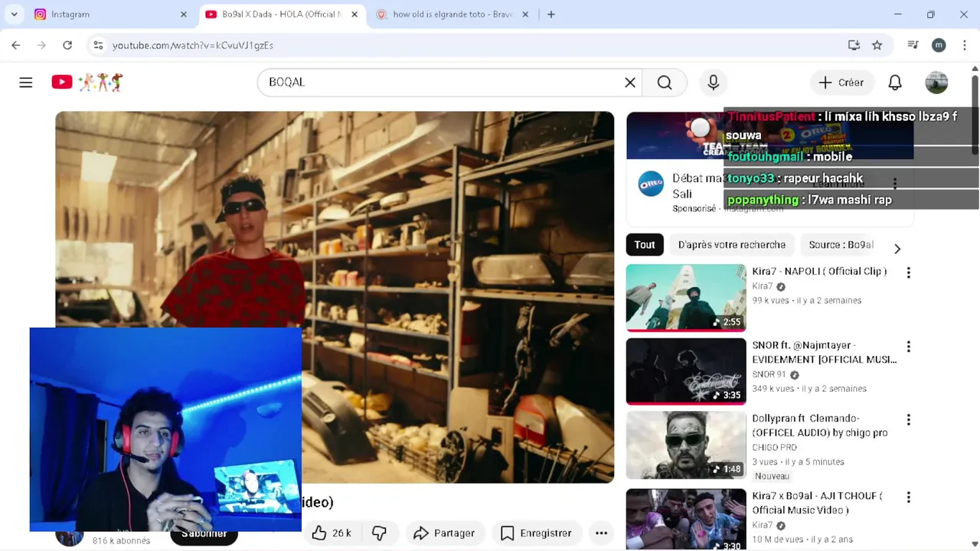Image resolution: width=980 pixels, height=551 pixels.
Task: Show more filter chips with right chevron
Action: 897,249
